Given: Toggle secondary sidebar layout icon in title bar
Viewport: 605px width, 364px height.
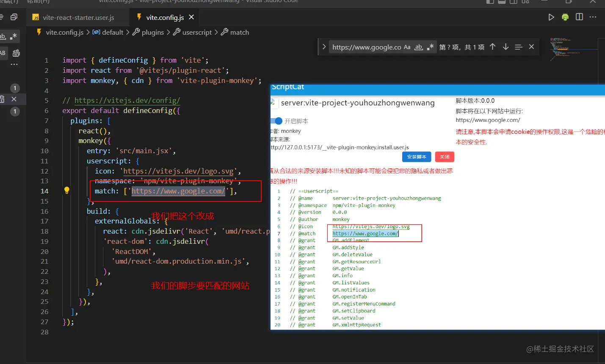Looking at the screenshot, I should (514, 2).
